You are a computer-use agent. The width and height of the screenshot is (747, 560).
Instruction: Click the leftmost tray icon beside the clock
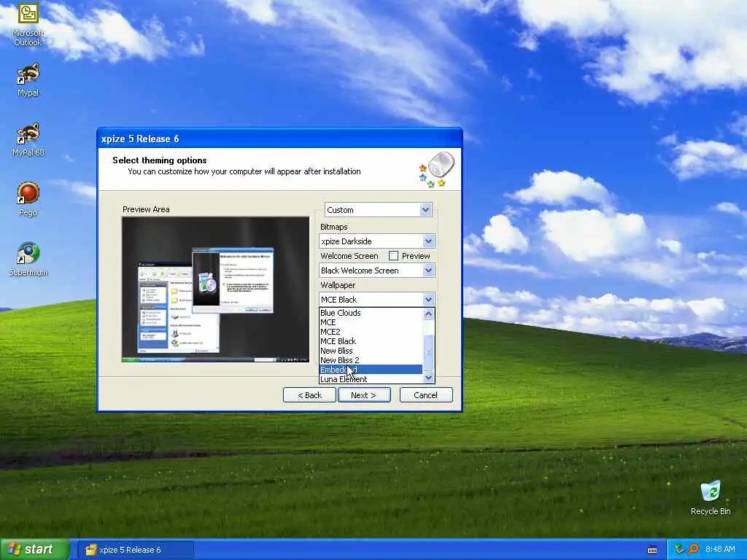679,549
